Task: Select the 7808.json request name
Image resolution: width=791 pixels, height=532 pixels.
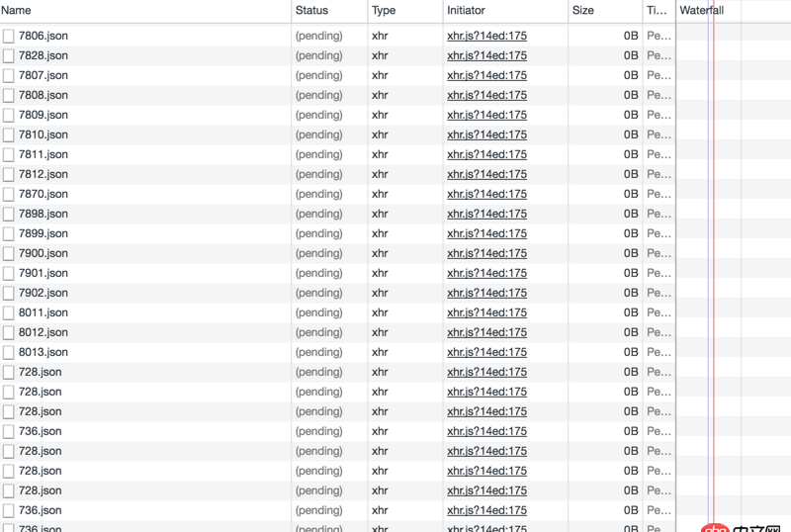Action: tap(44, 95)
